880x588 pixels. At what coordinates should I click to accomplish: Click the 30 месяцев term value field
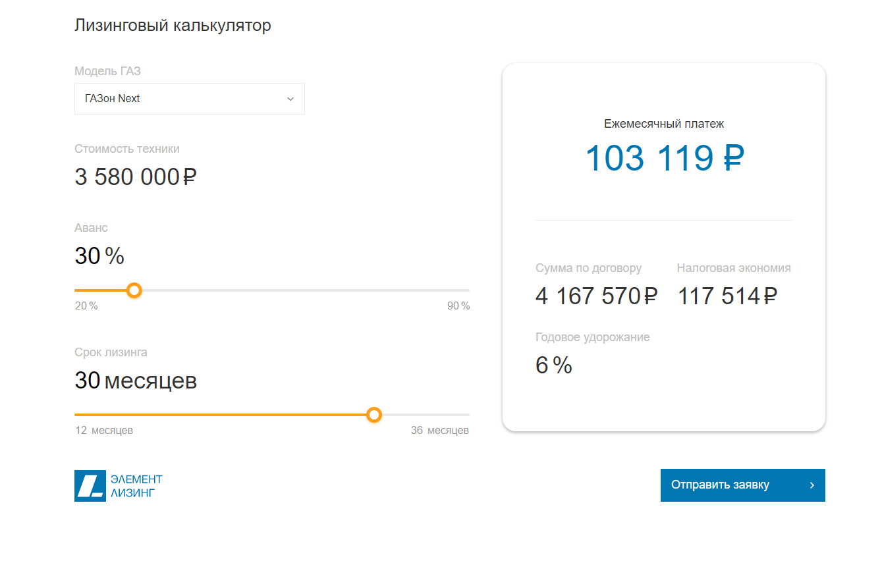(136, 381)
